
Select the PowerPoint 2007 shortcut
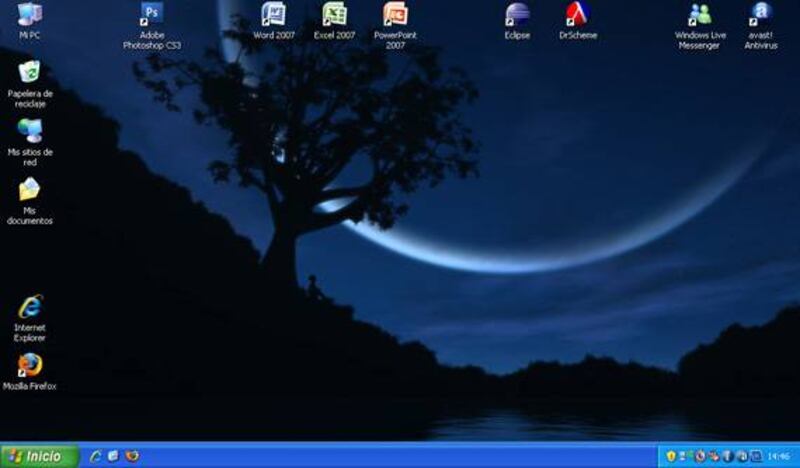coord(395,15)
